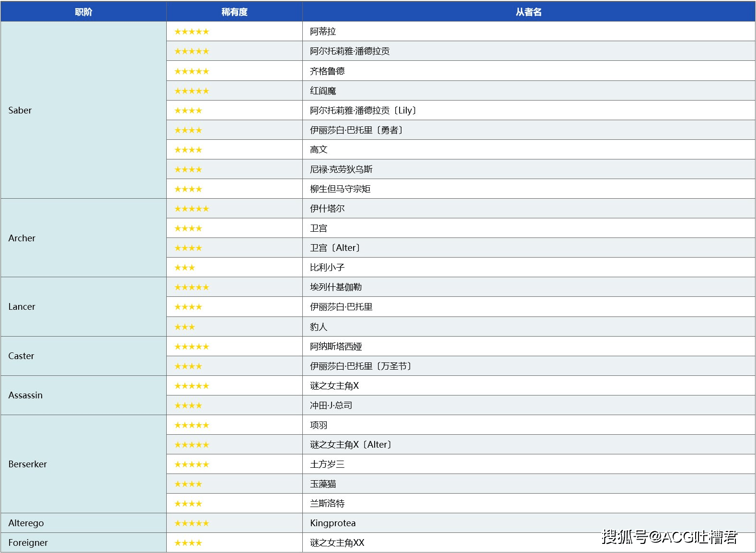
Task: Click the 卫宫〔Alter〕 entry
Action: point(336,248)
